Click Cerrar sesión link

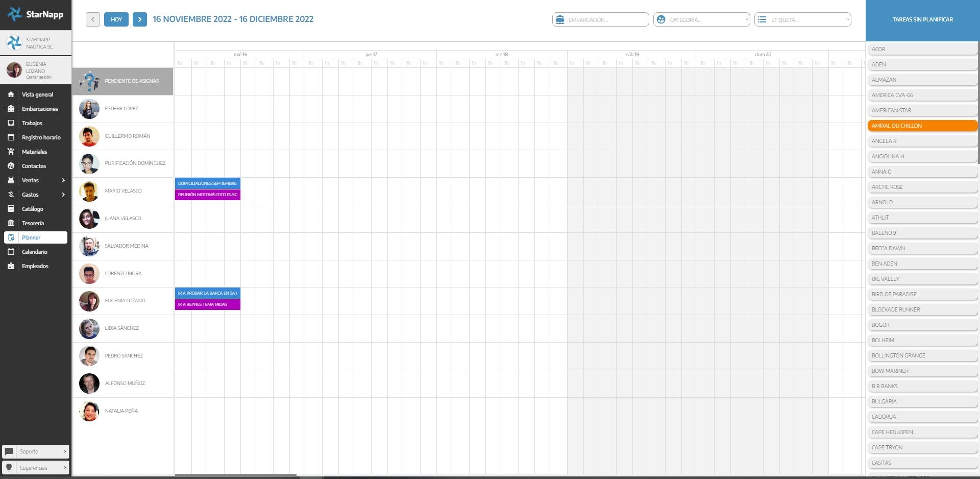click(39, 77)
